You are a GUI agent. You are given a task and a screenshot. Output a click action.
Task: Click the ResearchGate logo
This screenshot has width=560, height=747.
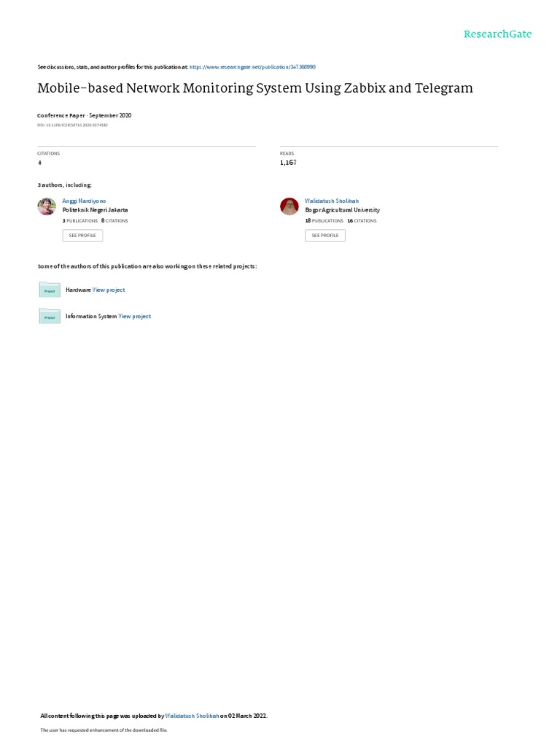coord(497,34)
